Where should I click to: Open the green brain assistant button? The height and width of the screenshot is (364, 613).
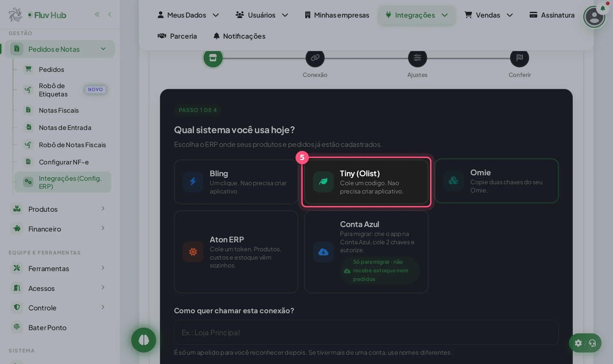[x=144, y=340]
